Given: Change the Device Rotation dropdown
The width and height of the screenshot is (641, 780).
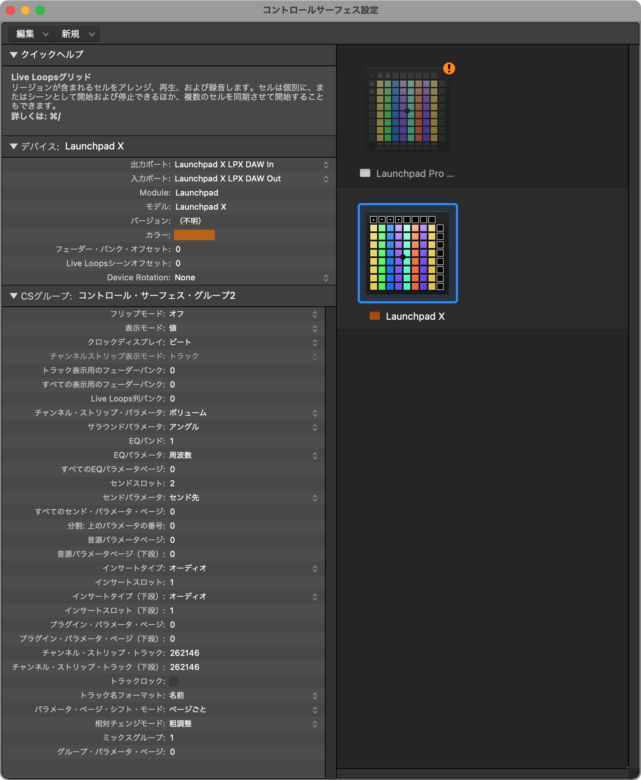Looking at the screenshot, I should click(250, 277).
